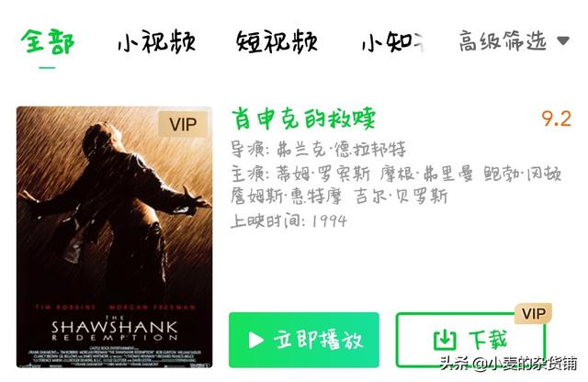Image resolution: width=588 pixels, height=382 pixels.
Task: Switch to the 小视频 tab
Action: click(x=157, y=41)
